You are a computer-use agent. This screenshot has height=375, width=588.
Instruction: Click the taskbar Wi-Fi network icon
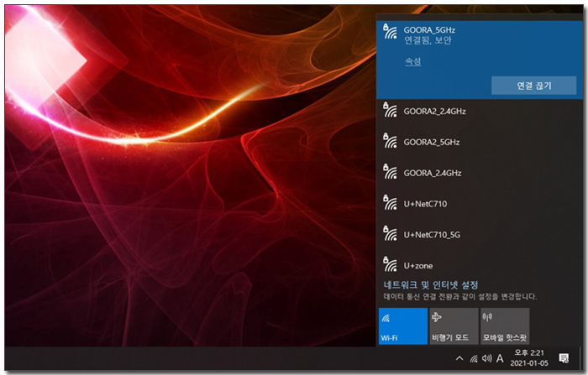click(474, 359)
